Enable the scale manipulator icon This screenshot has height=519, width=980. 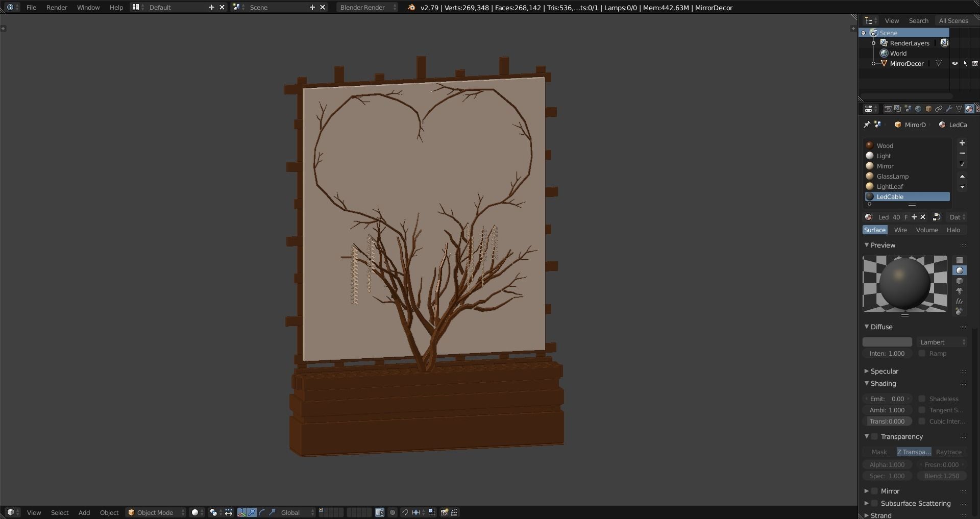(273, 512)
